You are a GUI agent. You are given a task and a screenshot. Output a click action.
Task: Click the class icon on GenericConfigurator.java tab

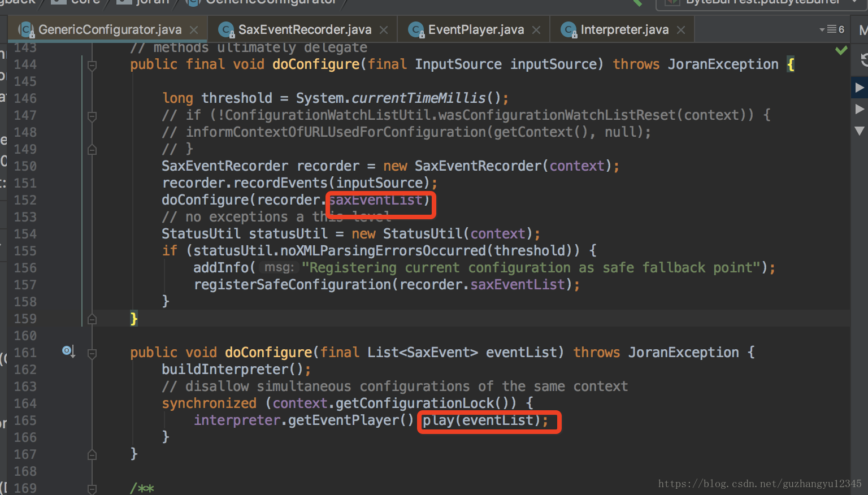(x=27, y=29)
